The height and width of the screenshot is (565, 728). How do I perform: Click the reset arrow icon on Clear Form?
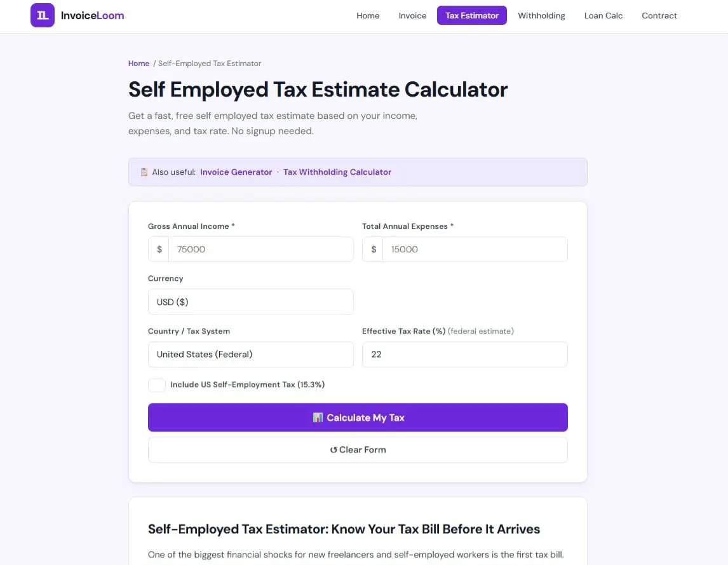pos(334,450)
